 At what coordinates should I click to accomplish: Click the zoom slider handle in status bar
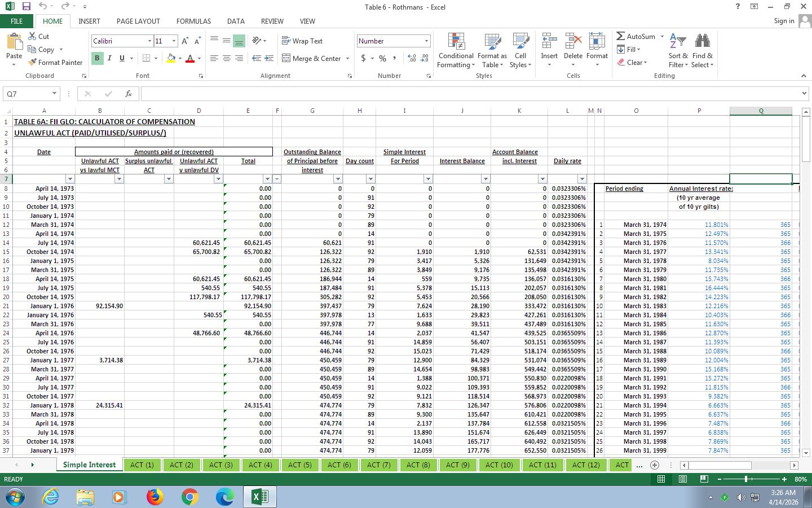tap(746, 479)
